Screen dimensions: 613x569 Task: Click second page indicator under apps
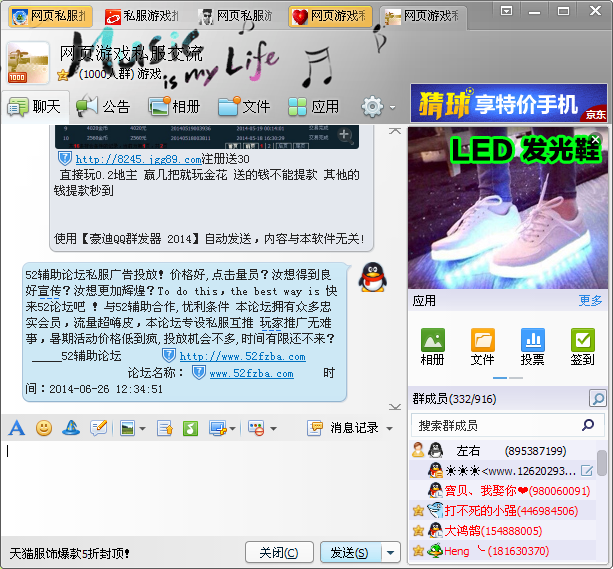tap(516, 378)
